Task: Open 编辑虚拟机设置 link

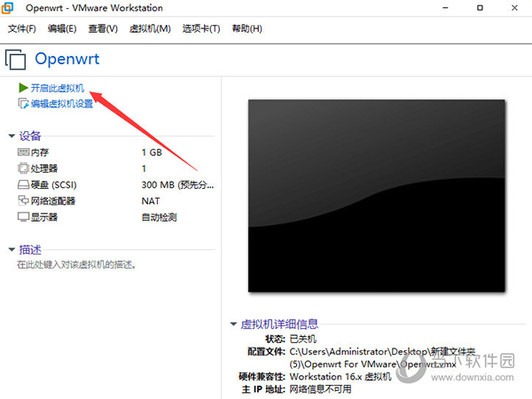Action: [x=62, y=104]
